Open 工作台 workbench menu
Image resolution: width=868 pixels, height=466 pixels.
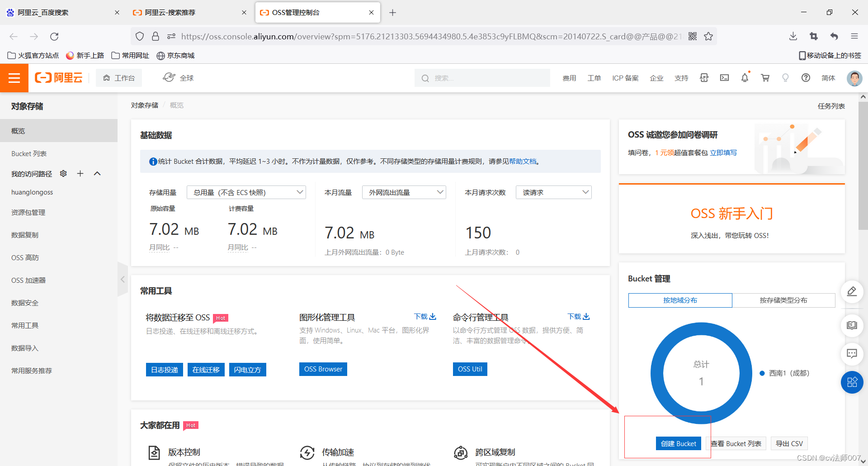118,78
